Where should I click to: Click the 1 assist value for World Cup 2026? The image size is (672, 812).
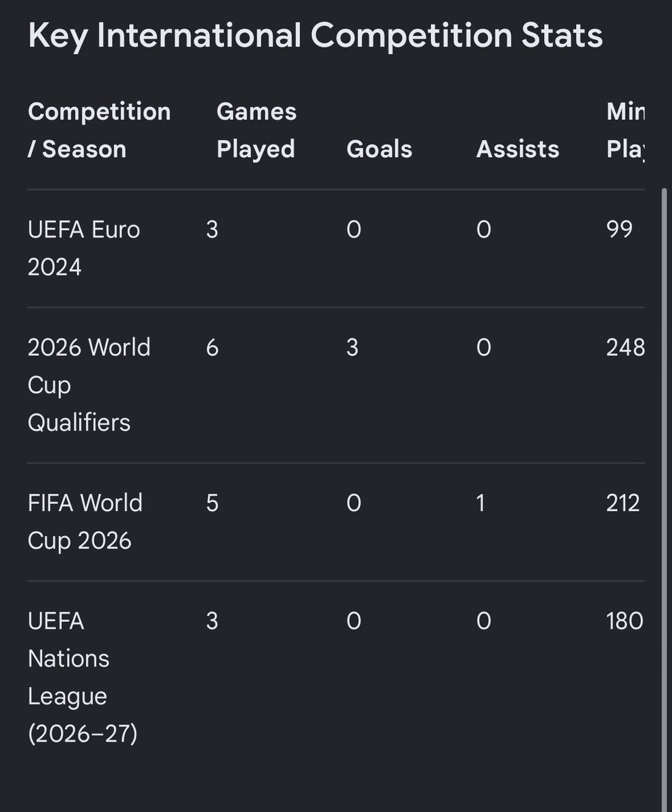(x=481, y=503)
